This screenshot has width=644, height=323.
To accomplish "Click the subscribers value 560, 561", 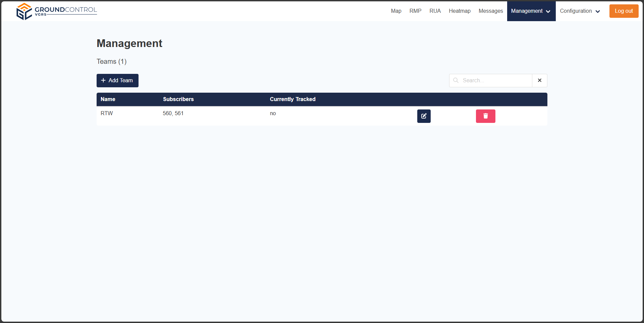I will [173, 113].
